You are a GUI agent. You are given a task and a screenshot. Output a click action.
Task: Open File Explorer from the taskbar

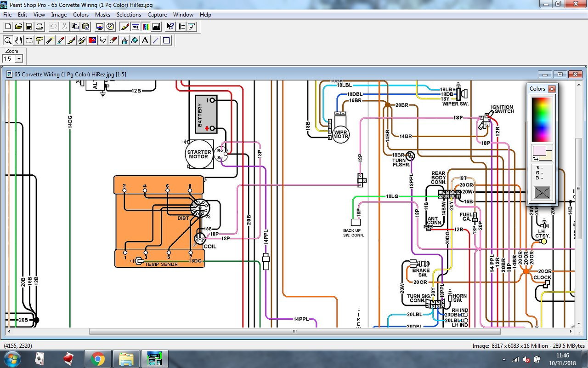click(126, 359)
